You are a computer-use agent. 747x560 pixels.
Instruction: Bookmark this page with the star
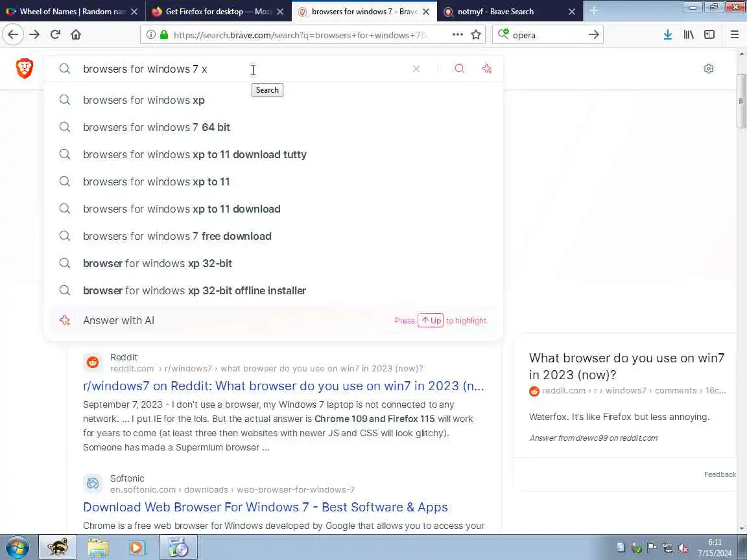[475, 34]
